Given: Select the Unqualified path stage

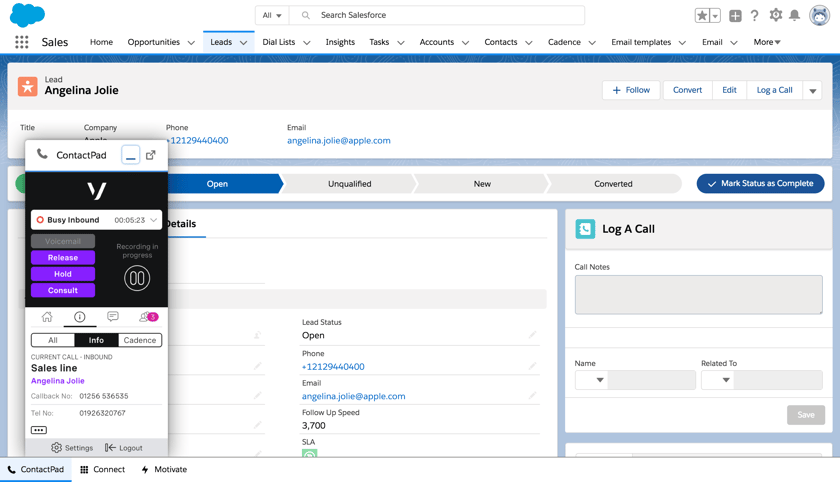Looking at the screenshot, I should point(349,184).
